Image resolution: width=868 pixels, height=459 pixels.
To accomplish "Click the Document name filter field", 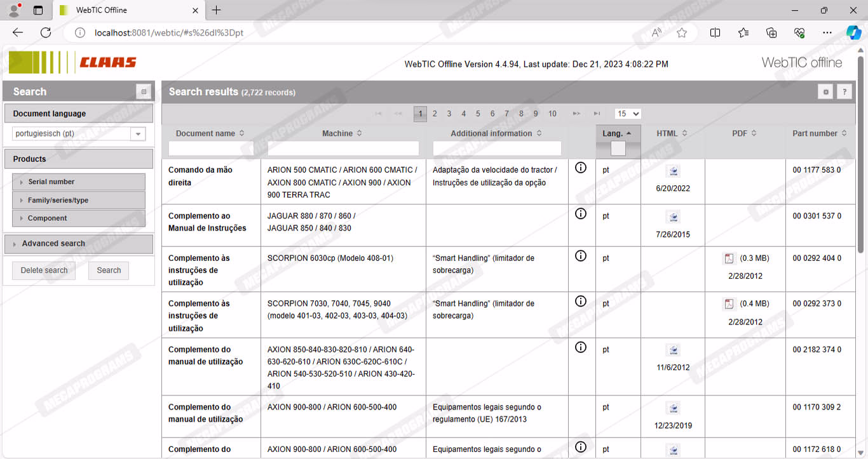I will 211,149.
